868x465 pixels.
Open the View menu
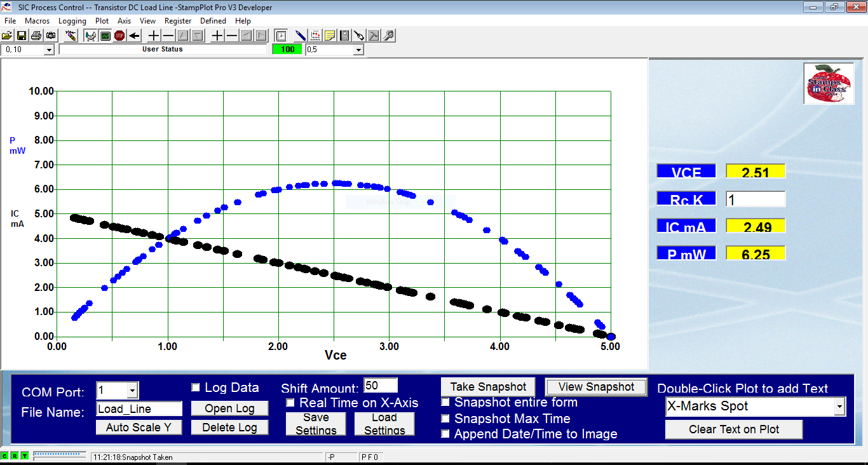(x=148, y=21)
